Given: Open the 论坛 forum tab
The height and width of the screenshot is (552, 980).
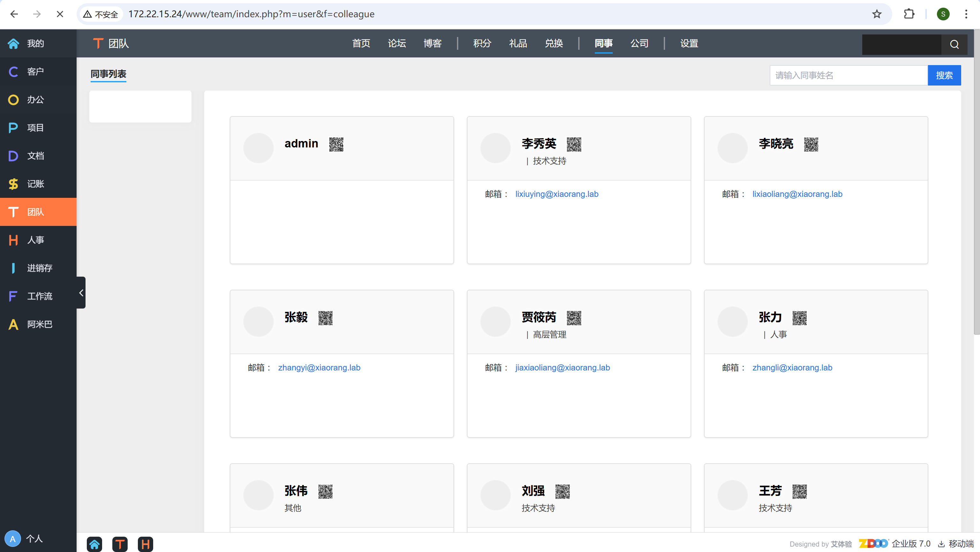Looking at the screenshot, I should point(397,43).
